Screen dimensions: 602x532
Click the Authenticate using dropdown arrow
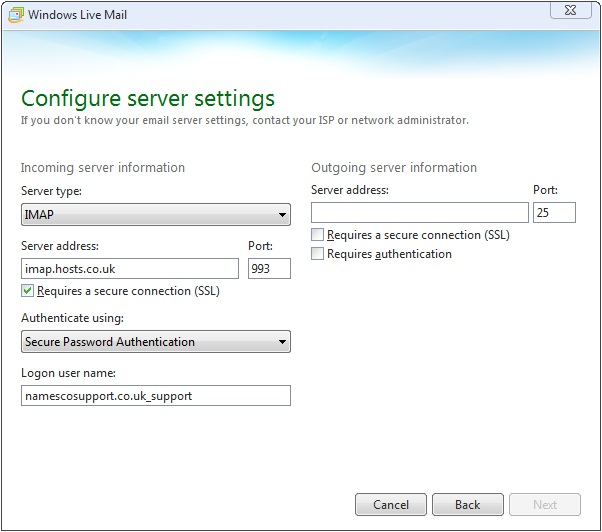[282, 342]
